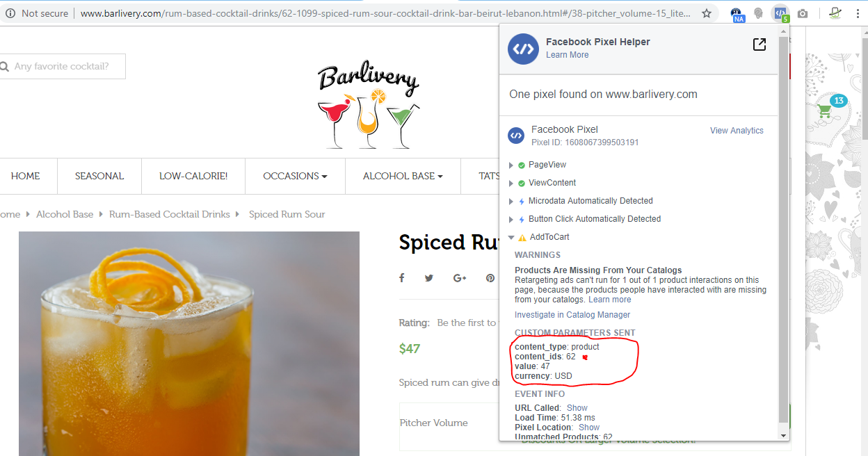Open Pixel Helper in a pop-out window
Image resolution: width=868 pixels, height=456 pixels.
pyautogui.click(x=759, y=44)
